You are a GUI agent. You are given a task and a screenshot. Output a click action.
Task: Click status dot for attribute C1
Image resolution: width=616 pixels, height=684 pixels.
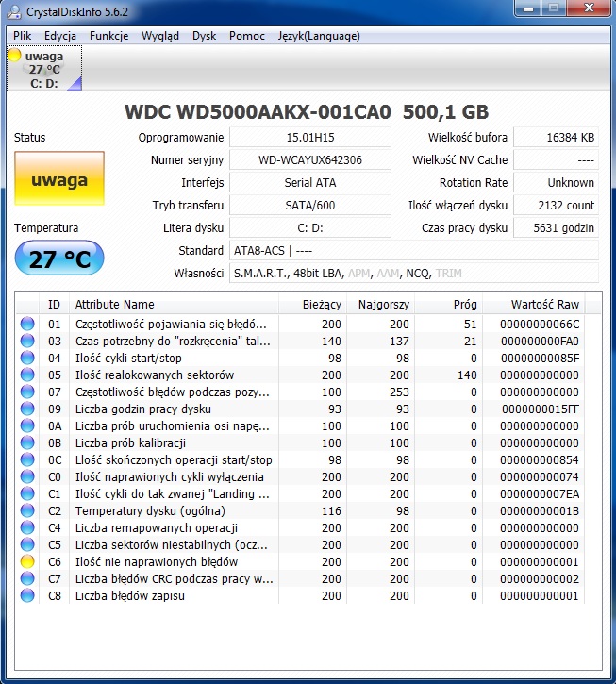(x=27, y=493)
